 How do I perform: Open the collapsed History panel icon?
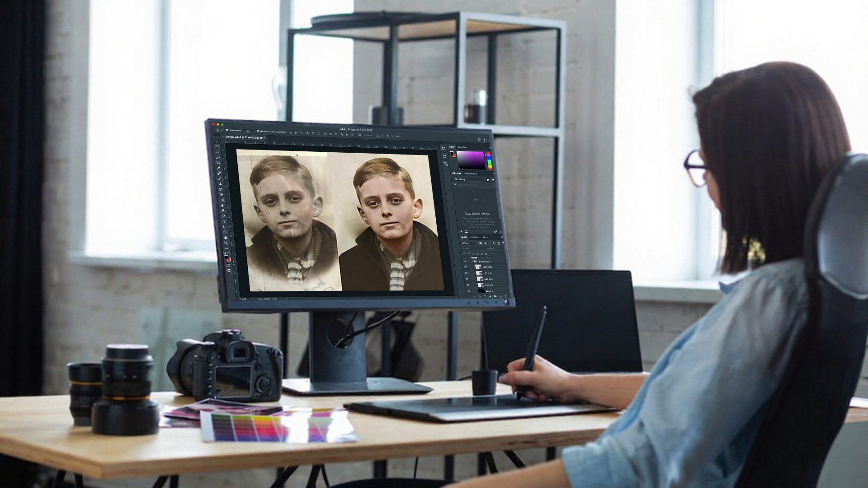[x=444, y=148]
